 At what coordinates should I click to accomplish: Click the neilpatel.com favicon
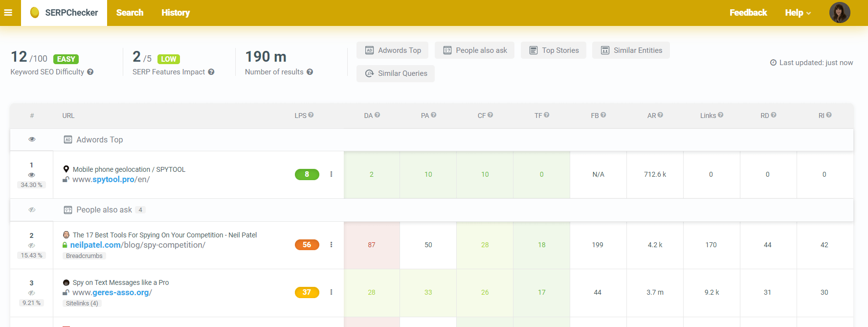coord(66,235)
